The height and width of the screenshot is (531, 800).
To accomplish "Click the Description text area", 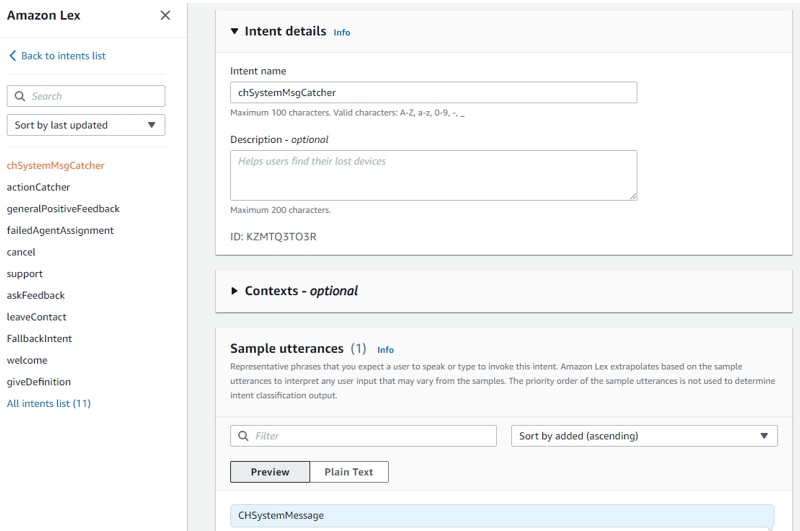I will coord(433,175).
